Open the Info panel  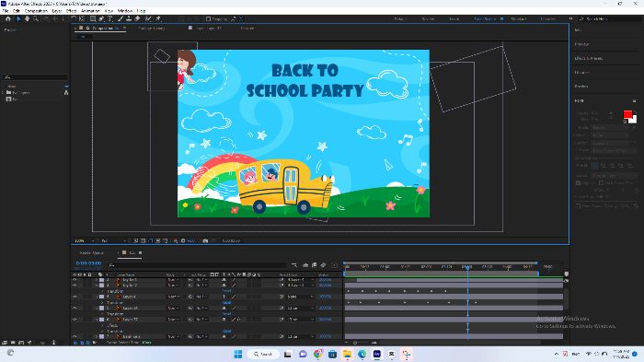(578, 30)
